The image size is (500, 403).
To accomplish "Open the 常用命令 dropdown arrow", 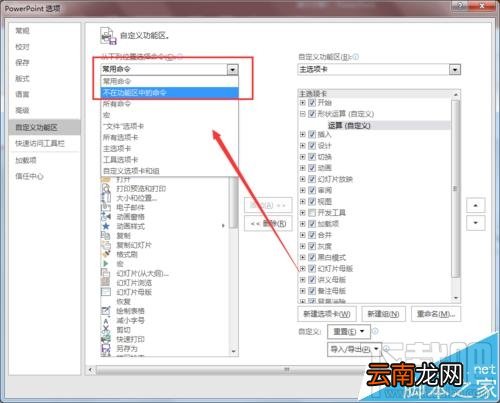I will (x=232, y=69).
